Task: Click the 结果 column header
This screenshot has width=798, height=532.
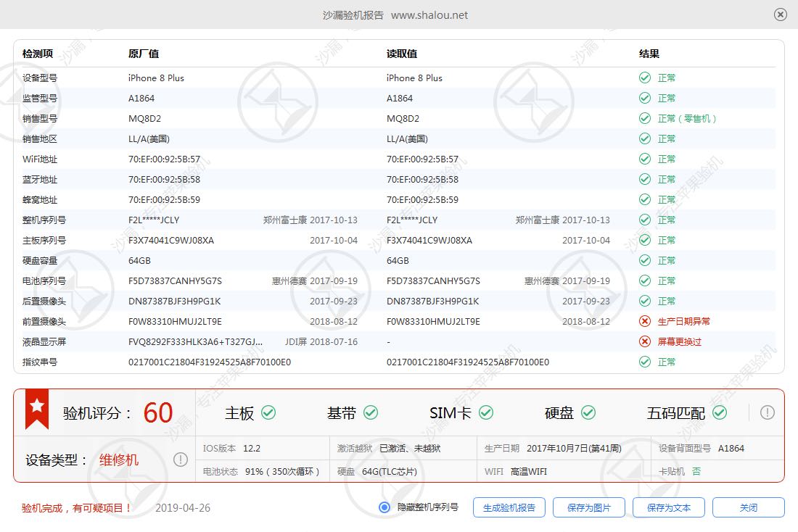Action: coord(649,54)
